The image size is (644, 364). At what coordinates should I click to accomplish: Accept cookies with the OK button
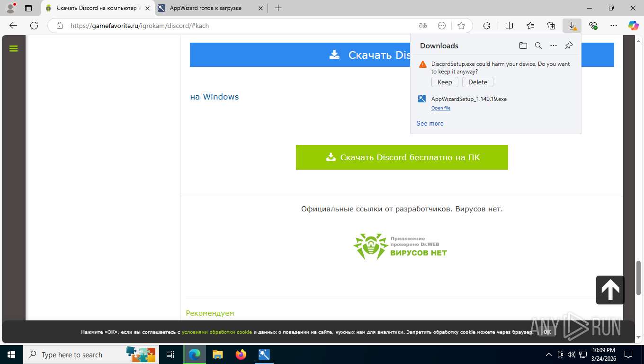(x=547, y=332)
